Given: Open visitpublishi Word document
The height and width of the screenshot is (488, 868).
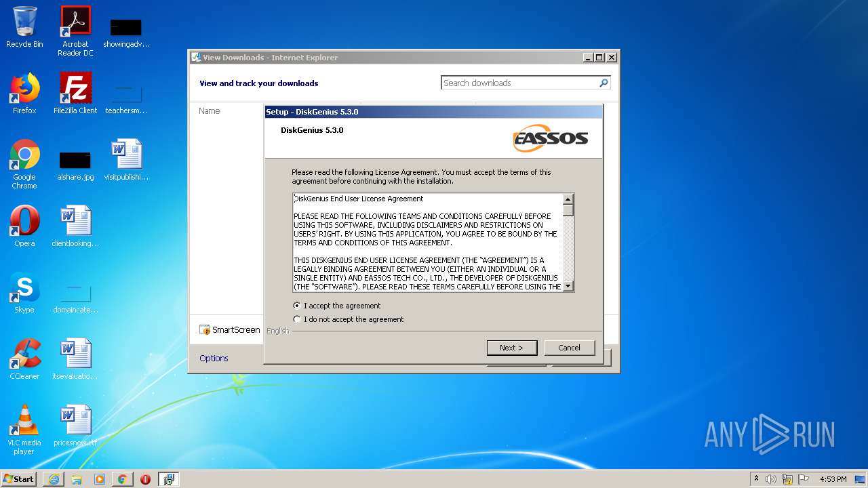Looking at the screenshot, I should [126, 160].
